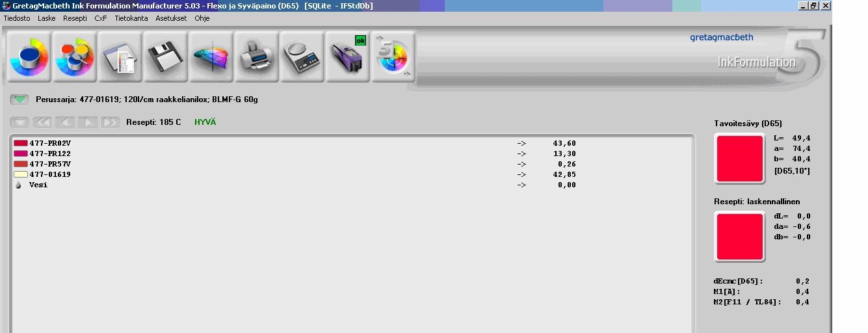Jump to the first recipe

click(42, 122)
